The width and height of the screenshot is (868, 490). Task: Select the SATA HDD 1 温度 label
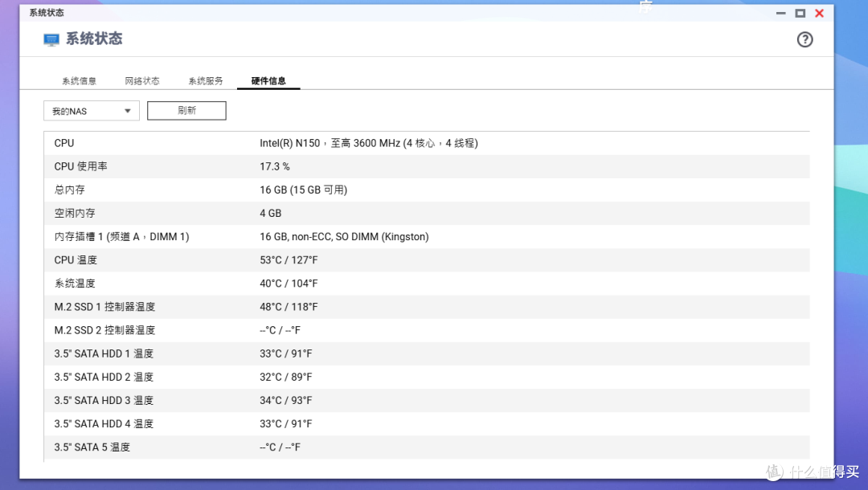click(104, 353)
